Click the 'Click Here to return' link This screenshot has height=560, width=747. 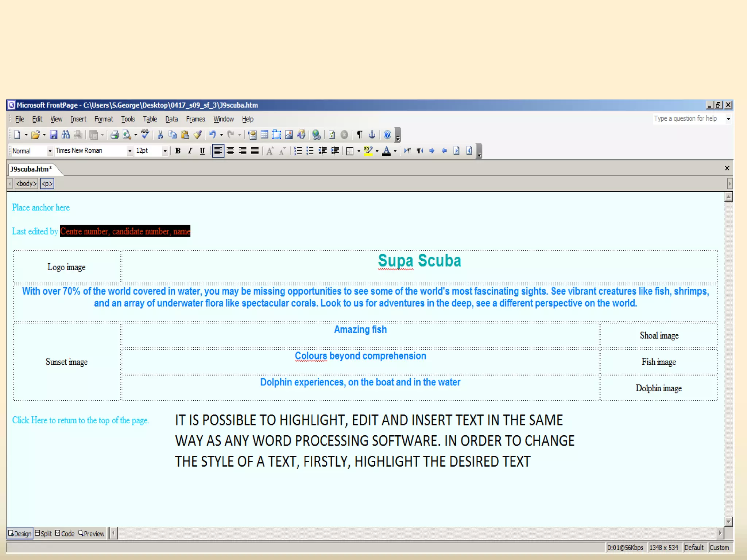click(80, 420)
